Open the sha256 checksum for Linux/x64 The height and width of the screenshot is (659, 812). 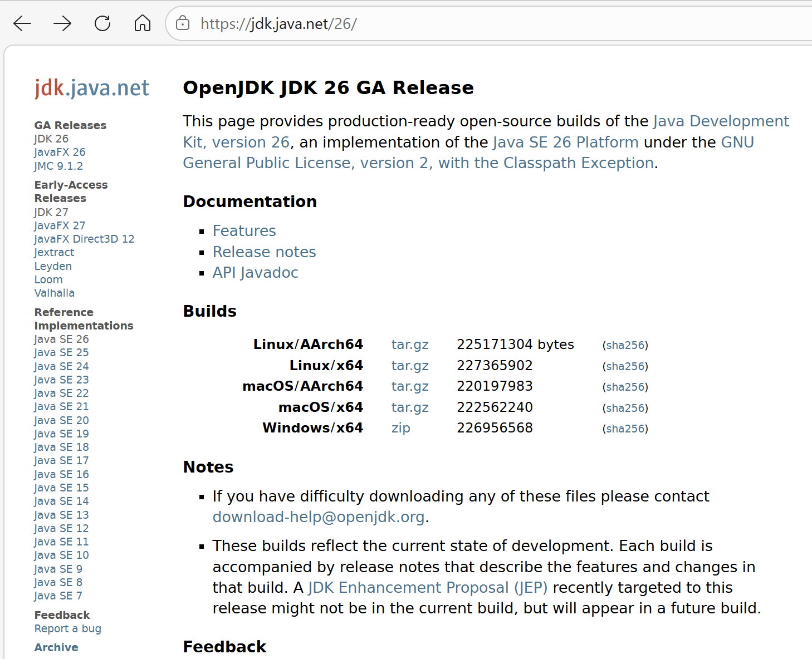[625, 366]
